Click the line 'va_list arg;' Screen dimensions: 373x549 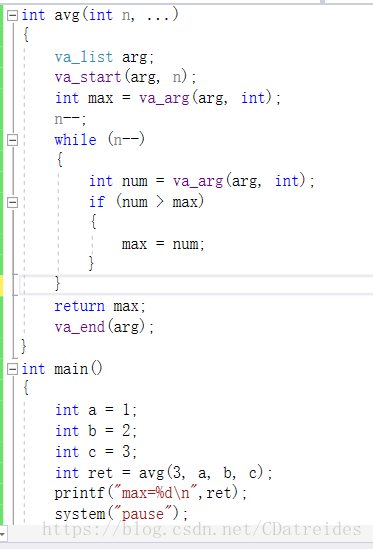click(104, 57)
